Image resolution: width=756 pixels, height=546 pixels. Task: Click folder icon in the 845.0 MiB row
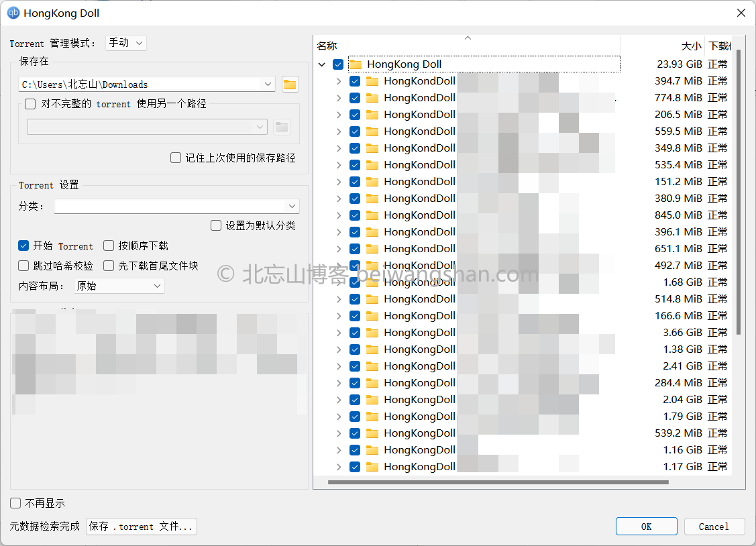tap(372, 215)
